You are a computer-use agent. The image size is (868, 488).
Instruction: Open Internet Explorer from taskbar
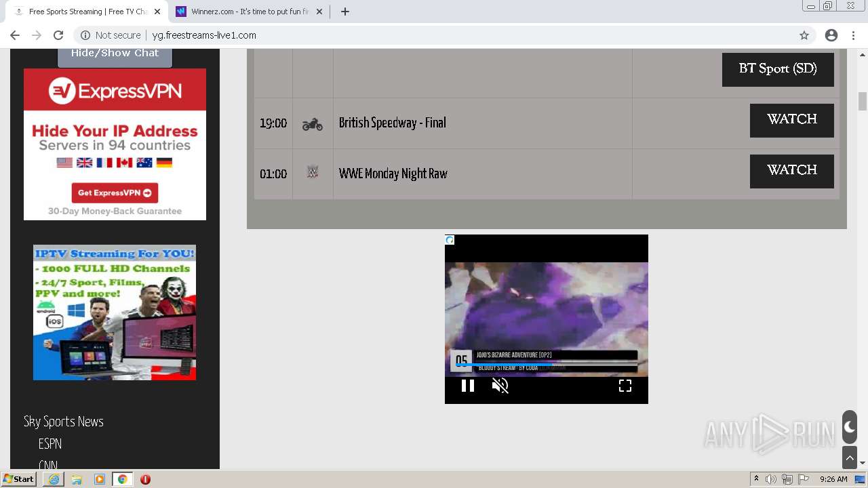point(54,479)
